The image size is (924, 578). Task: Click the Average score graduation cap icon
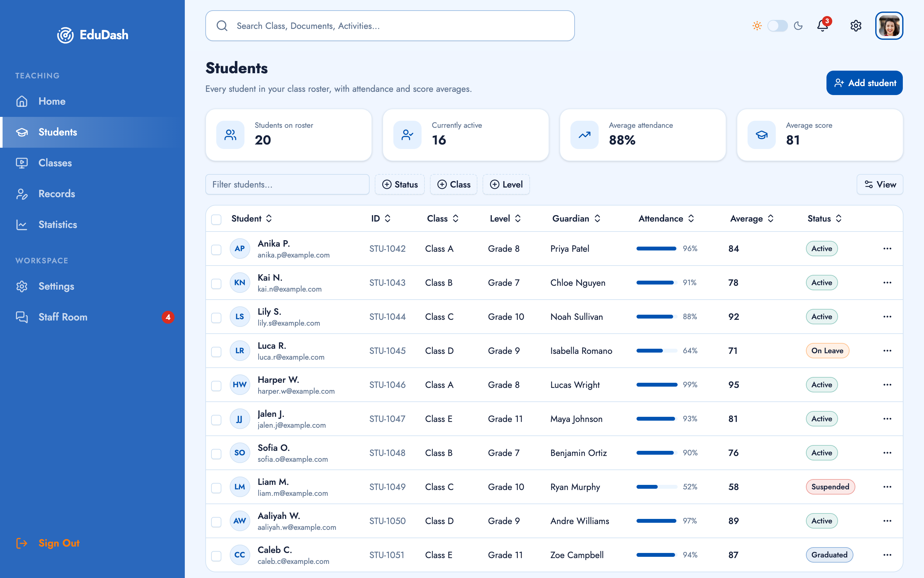click(x=762, y=135)
